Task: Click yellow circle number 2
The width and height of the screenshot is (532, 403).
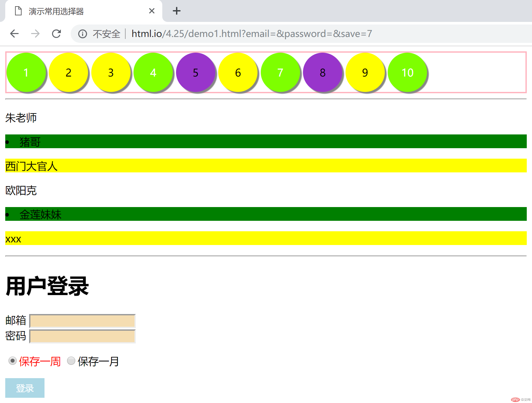Action: 68,72
